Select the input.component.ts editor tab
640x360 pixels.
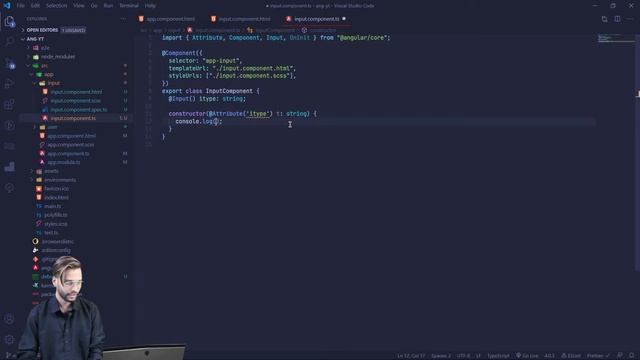[x=317, y=19]
